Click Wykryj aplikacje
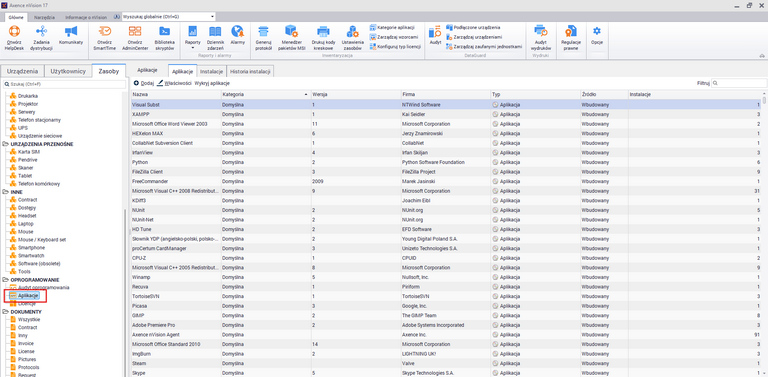Viewport: 768px width, 377px height. (x=212, y=84)
